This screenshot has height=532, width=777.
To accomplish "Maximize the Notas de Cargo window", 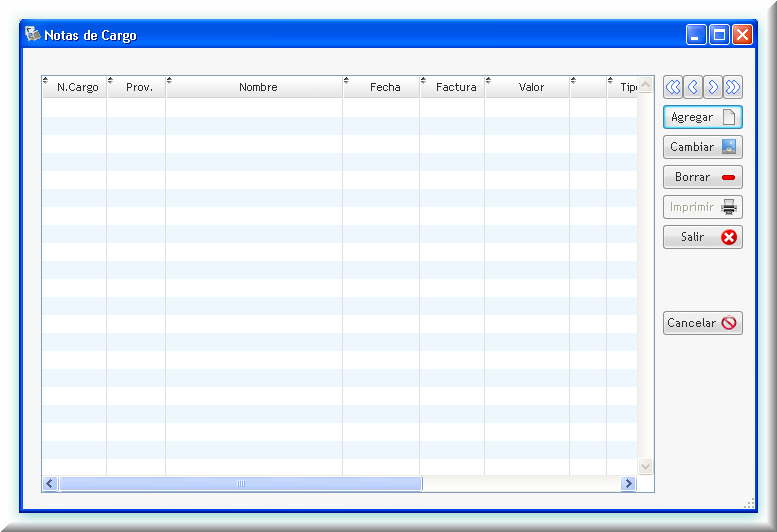I will click(719, 35).
